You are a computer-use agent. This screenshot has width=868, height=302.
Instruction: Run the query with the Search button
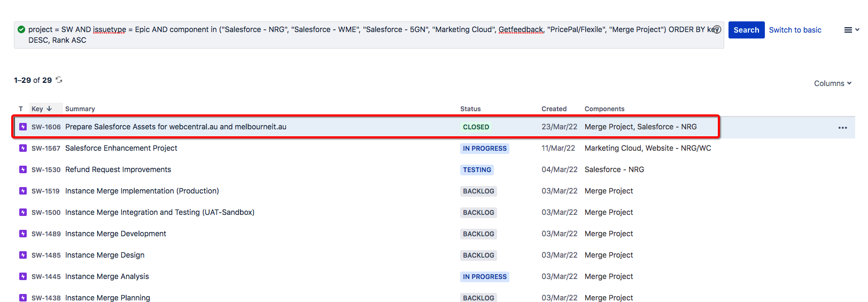point(746,30)
